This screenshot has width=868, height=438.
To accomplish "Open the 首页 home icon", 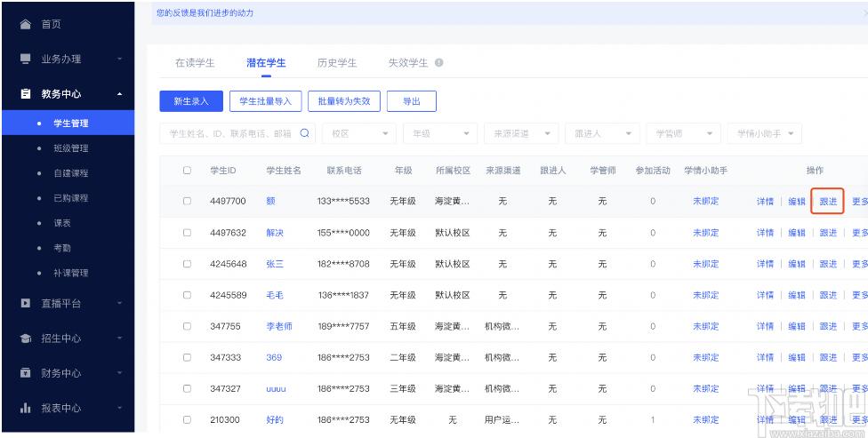I will (x=26, y=24).
